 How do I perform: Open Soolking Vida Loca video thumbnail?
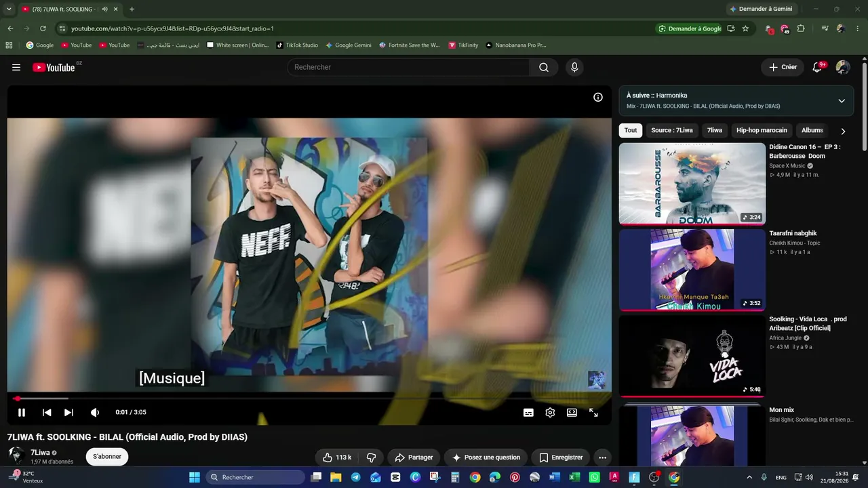[692, 357]
